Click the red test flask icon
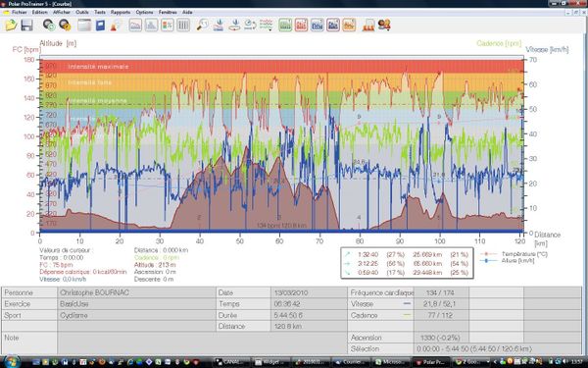This screenshot has height=368, width=588. (117, 26)
